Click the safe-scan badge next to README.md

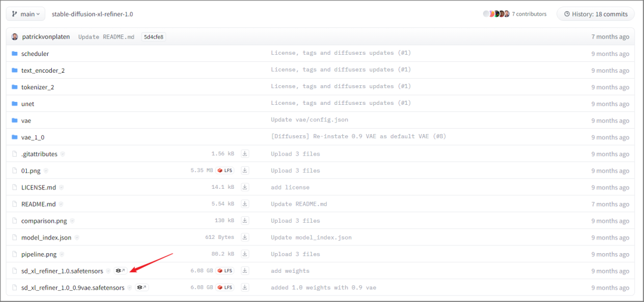coord(61,204)
